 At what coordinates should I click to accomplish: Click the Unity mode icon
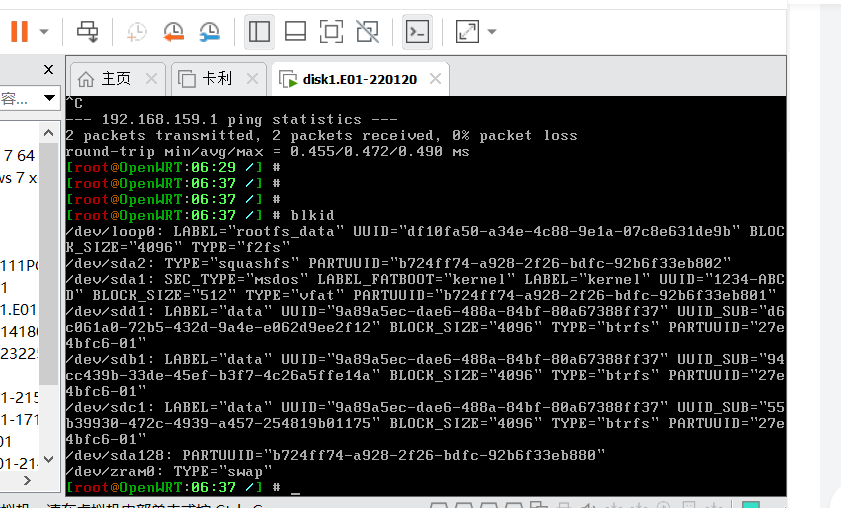click(x=367, y=32)
